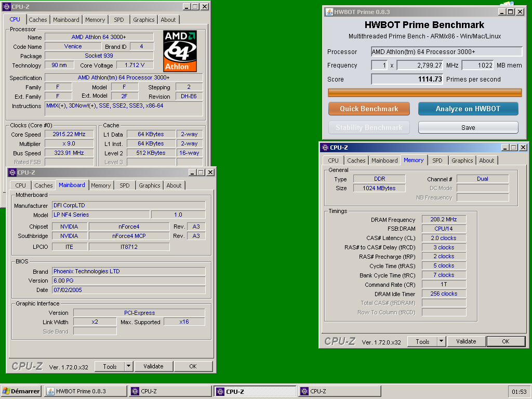Viewport: 532px width, 399px height.
Task: Click the CPU-Z icon in the top-left window's title bar
Action: coord(6,6)
